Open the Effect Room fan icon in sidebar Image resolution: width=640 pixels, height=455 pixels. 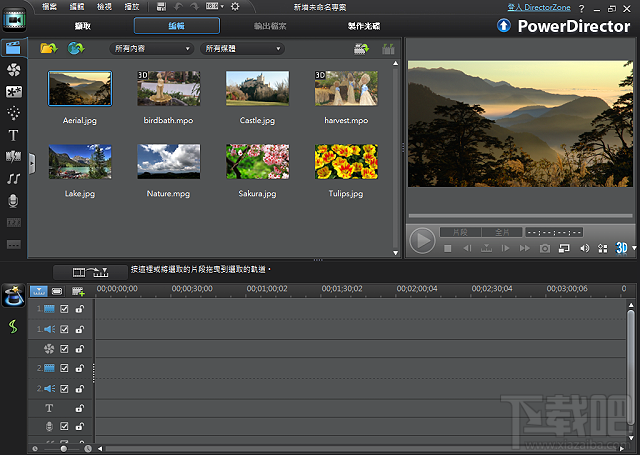pyautogui.click(x=14, y=70)
